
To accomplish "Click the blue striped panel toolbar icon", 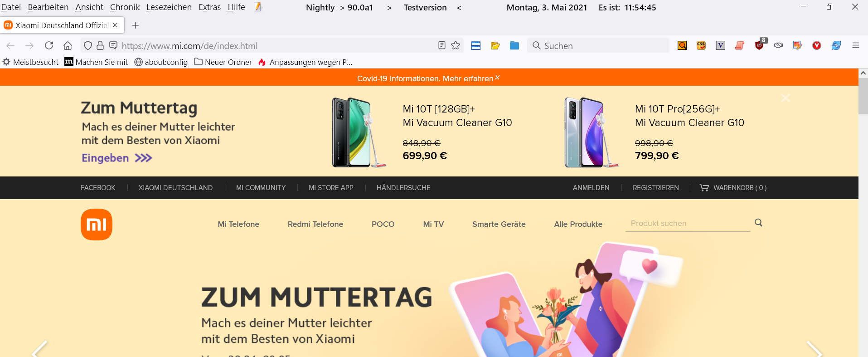I will pyautogui.click(x=476, y=45).
